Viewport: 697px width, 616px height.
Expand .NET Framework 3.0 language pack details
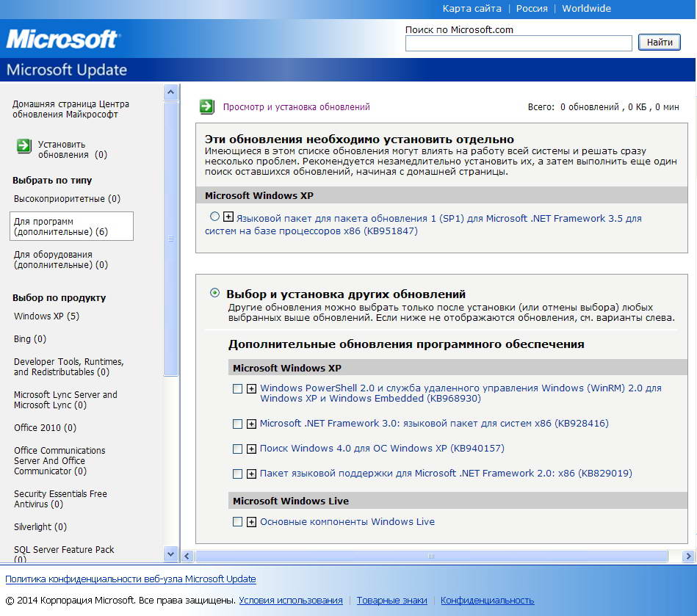pyautogui.click(x=251, y=424)
